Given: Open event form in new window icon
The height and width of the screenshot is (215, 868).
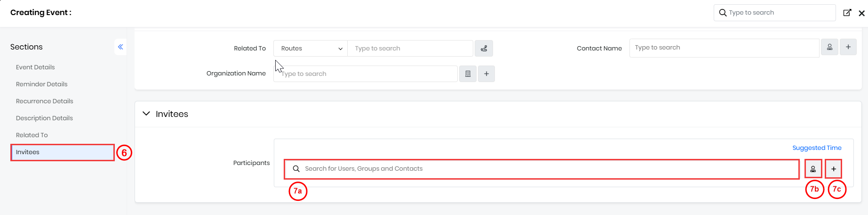Looking at the screenshot, I should click(847, 13).
